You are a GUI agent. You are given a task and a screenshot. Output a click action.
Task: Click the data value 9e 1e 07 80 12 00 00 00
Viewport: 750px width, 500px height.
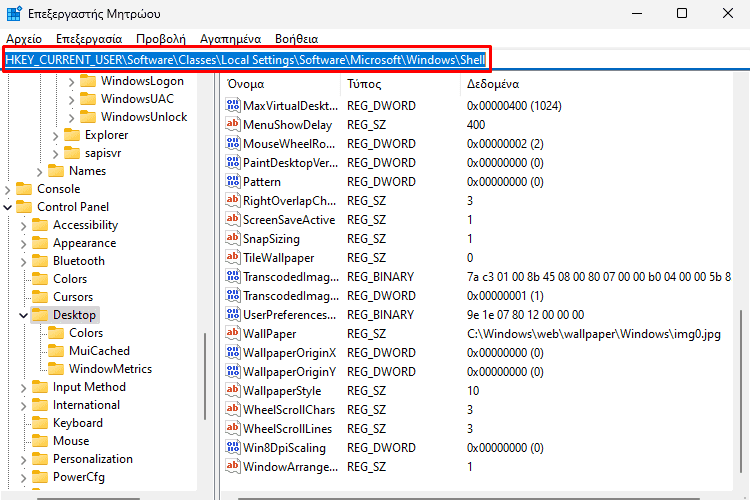click(x=526, y=314)
